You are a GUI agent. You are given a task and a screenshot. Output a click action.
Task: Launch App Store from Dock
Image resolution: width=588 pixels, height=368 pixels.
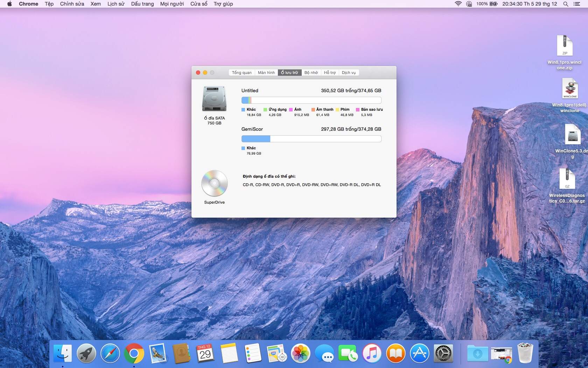click(x=419, y=353)
